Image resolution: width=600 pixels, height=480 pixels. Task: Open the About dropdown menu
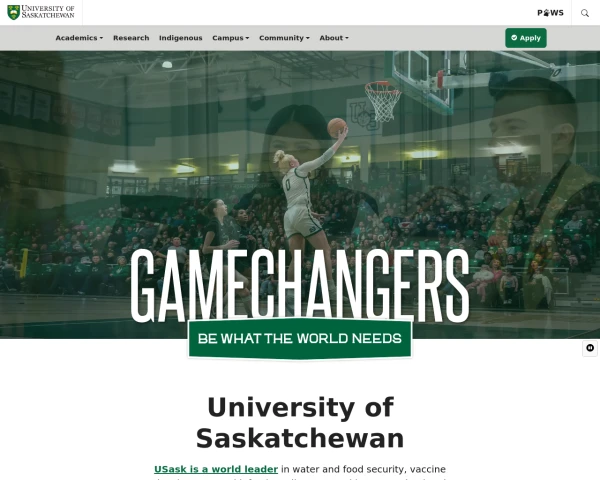click(x=334, y=38)
